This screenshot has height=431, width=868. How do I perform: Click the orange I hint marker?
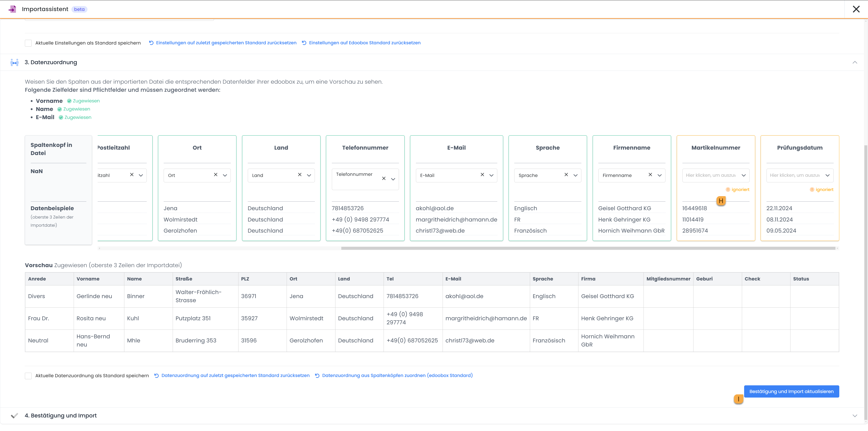pos(738,399)
